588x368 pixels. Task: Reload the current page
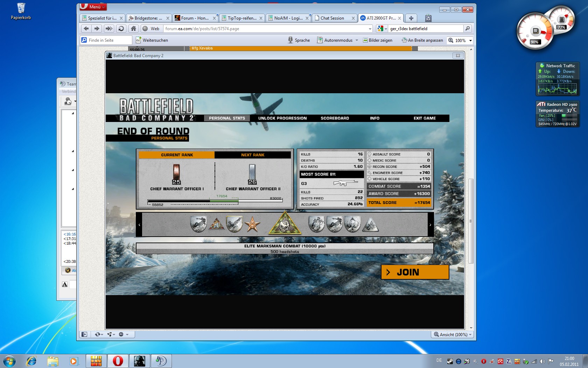point(121,29)
